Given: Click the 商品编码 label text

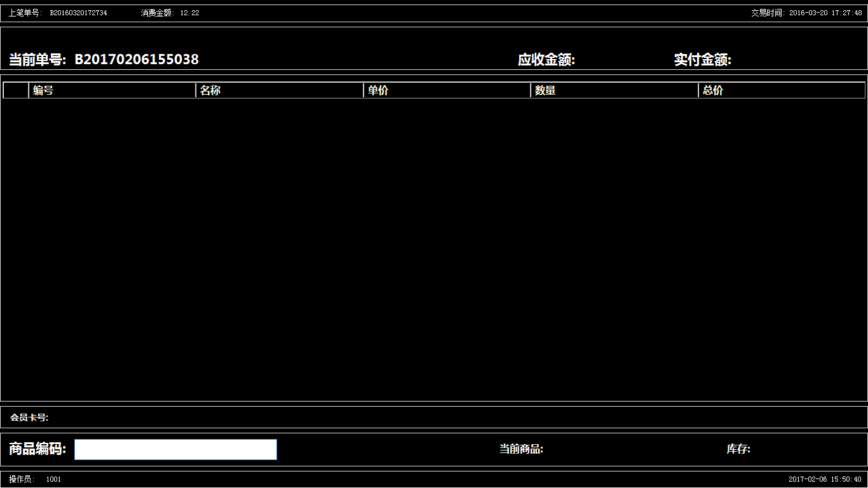Looking at the screenshot, I should tap(37, 449).
